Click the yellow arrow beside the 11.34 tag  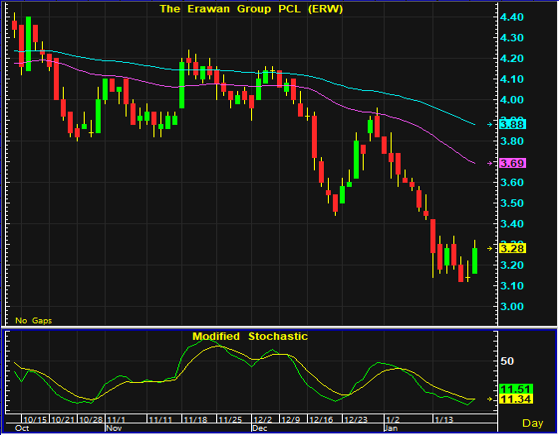490,399
